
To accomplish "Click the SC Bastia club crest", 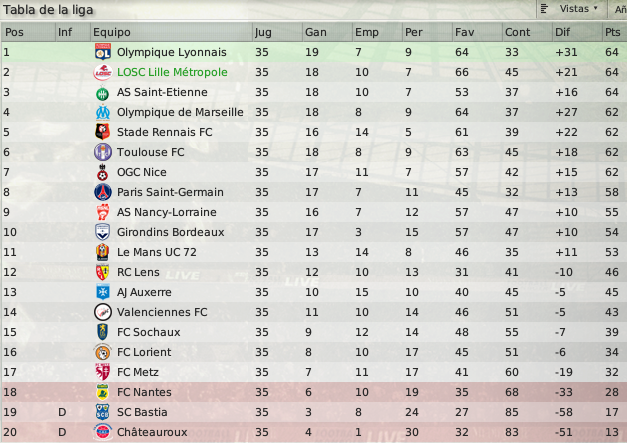I will [x=103, y=412].
